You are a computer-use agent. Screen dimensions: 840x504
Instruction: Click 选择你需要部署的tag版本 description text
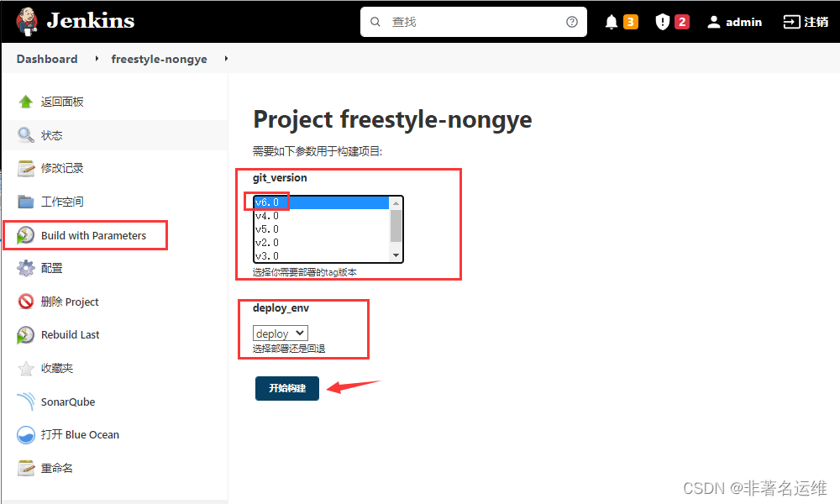[305, 272]
